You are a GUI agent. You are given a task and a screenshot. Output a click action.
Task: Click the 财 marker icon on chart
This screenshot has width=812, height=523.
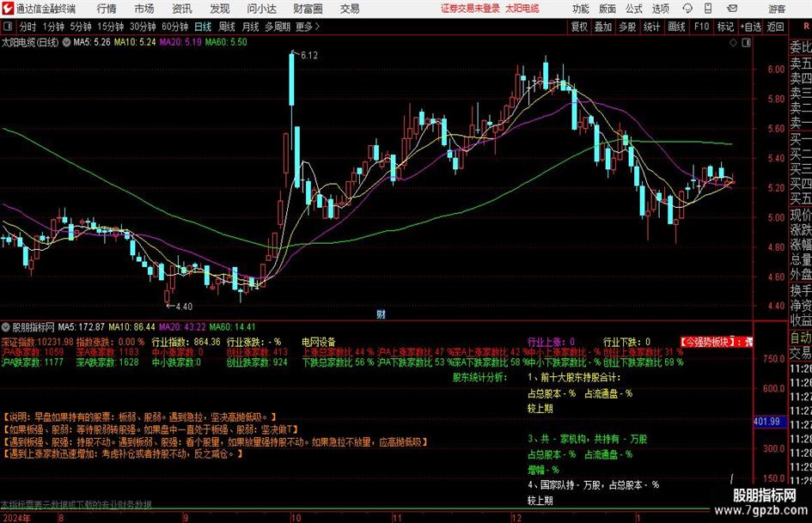[x=381, y=313]
